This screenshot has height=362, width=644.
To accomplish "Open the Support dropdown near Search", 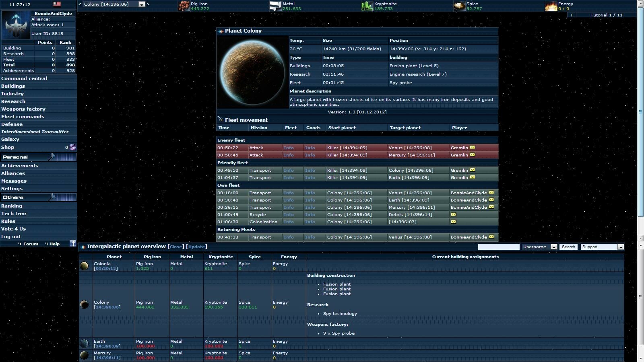I will click(621, 247).
